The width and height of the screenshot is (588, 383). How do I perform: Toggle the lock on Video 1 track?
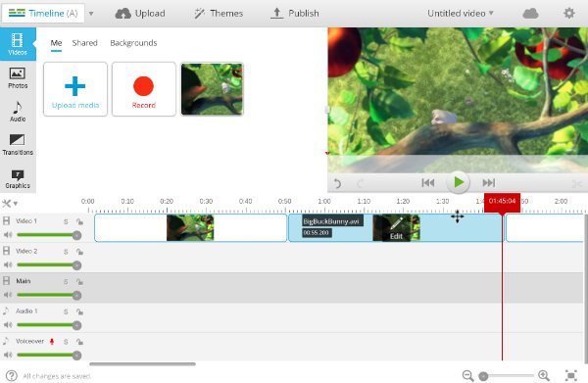point(79,221)
